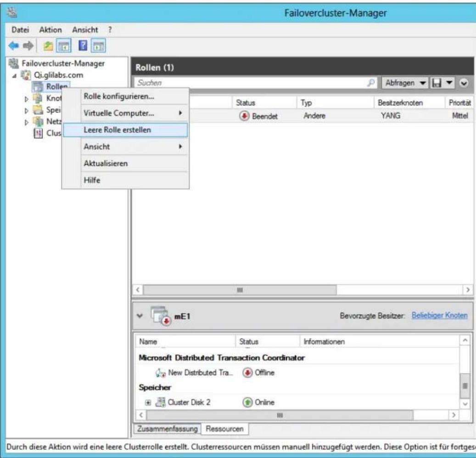Click resources pane vertical scrollbar thumb
The width and height of the screenshot is (476, 458).
click(465, 386)
